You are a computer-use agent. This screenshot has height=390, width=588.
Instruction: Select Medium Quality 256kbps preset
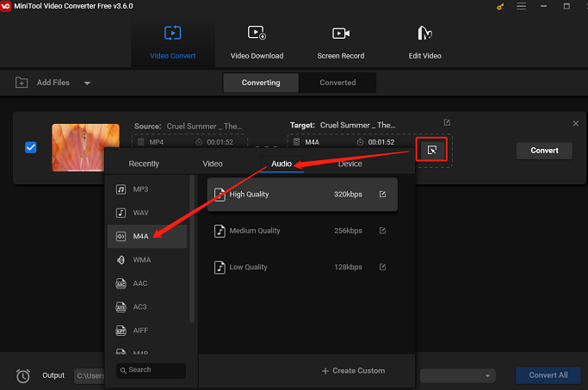[302, 231]
